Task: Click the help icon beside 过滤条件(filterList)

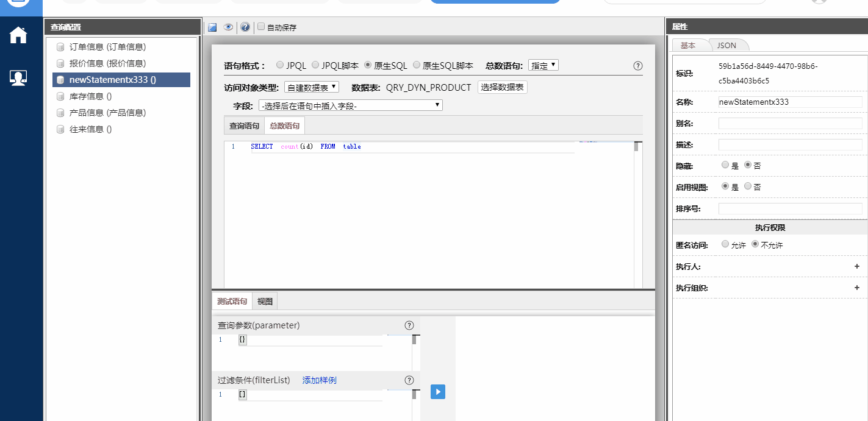Action: pyautogui.click(x=409, y=380)
